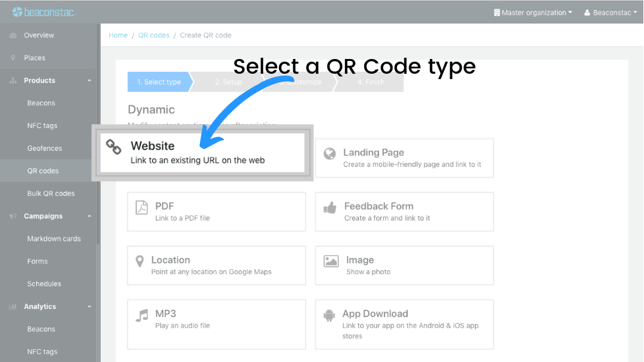Open Schedules in the sidebar
The image size is (644, 362).
(44, 284)
